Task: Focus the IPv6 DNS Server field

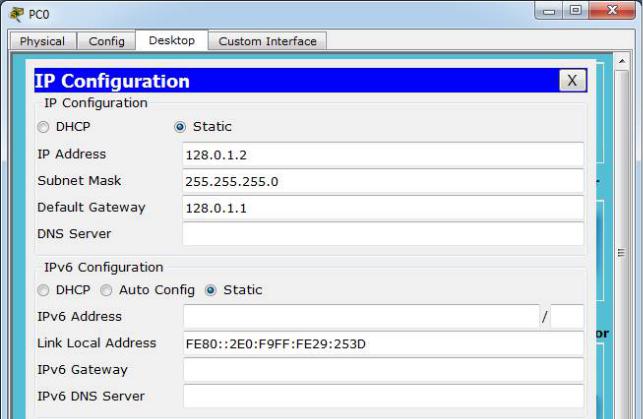Action: click(383, 396)
